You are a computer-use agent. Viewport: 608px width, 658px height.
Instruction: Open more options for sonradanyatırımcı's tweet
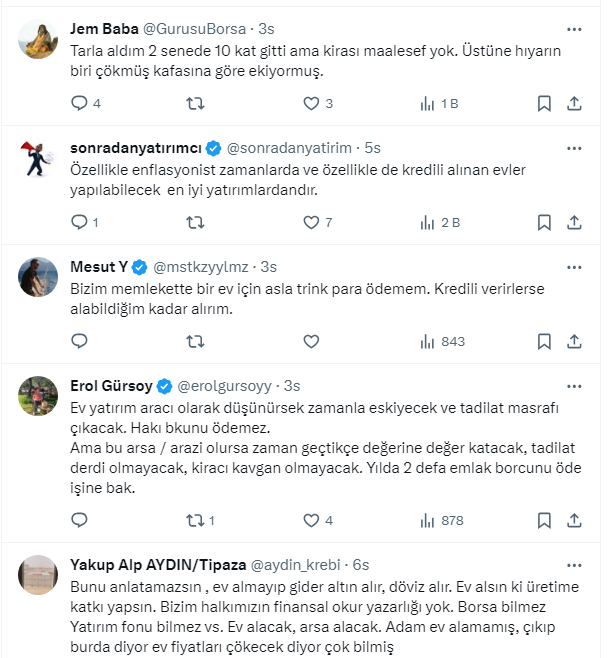coord(574,147)
